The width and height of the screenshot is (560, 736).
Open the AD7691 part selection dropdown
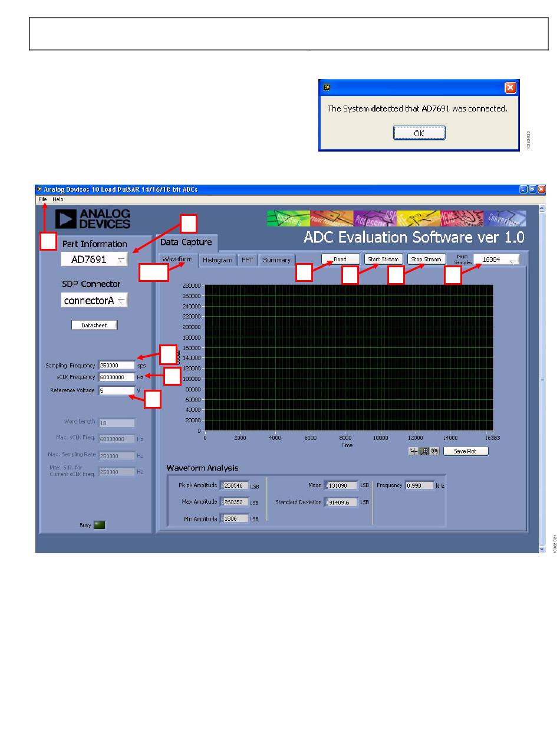coord(94,259)
